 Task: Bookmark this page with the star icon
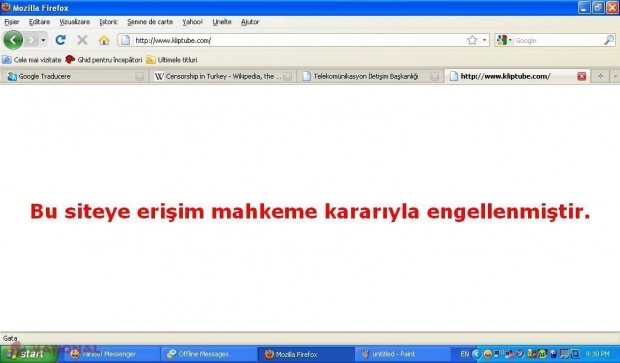[472, 40]
